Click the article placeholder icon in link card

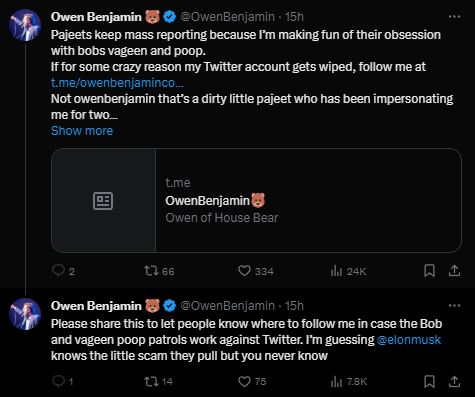pos(103,201)
